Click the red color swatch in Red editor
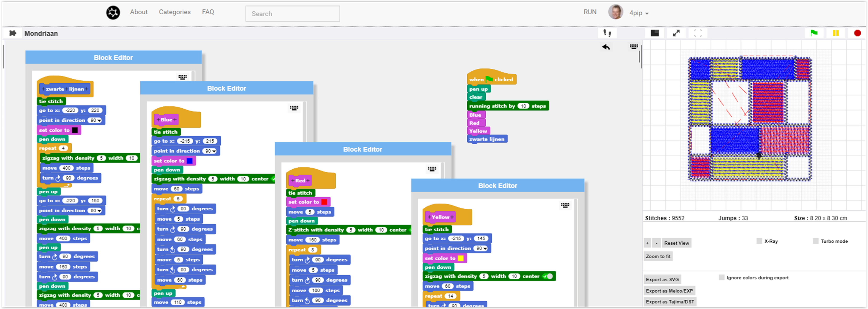 click(324, 202)
